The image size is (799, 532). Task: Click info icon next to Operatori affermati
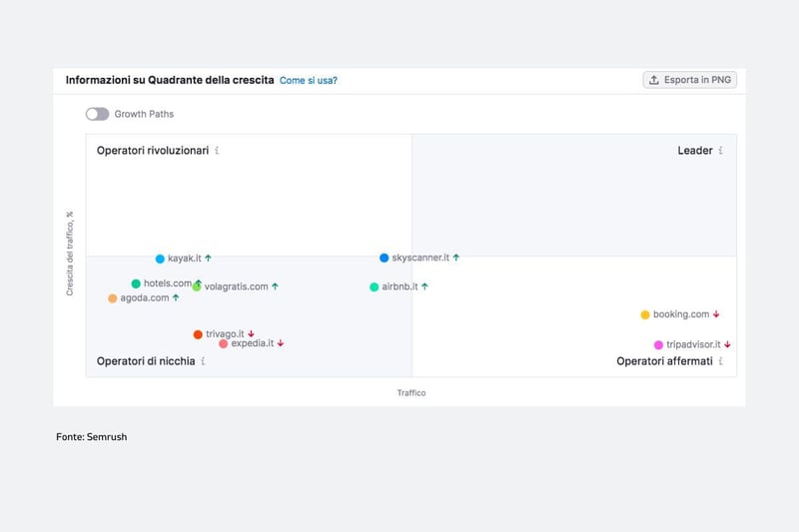[x=720, y=361]
